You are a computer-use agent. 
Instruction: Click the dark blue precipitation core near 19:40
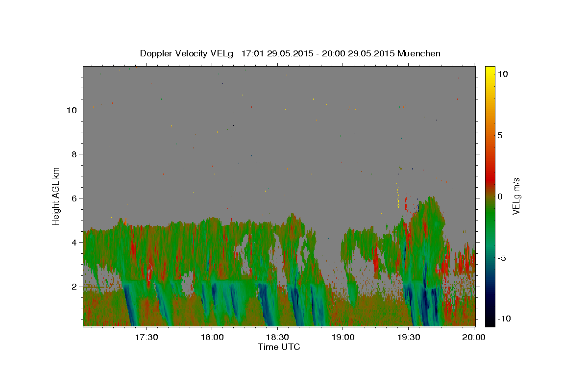[425, 306]
